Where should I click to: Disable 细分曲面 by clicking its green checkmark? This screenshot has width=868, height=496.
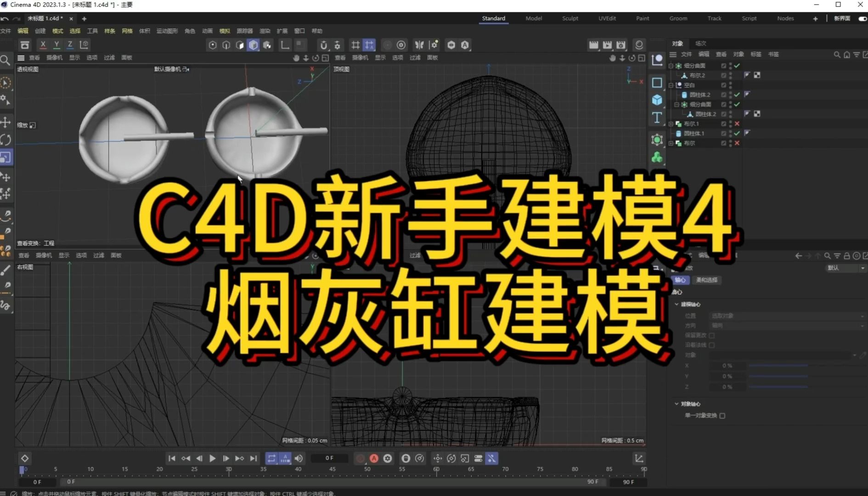(x=737, y=65)
